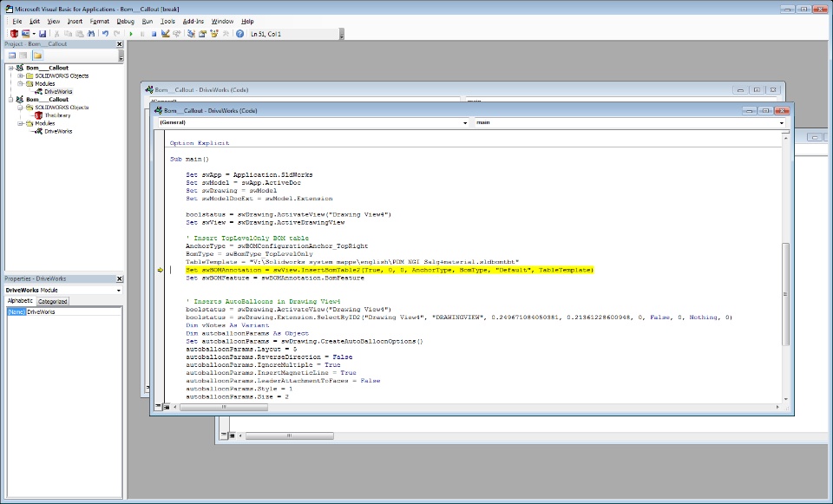Click the Break pause icon
The height and width of the screenshot is (504, 833).
click(142, 34)
